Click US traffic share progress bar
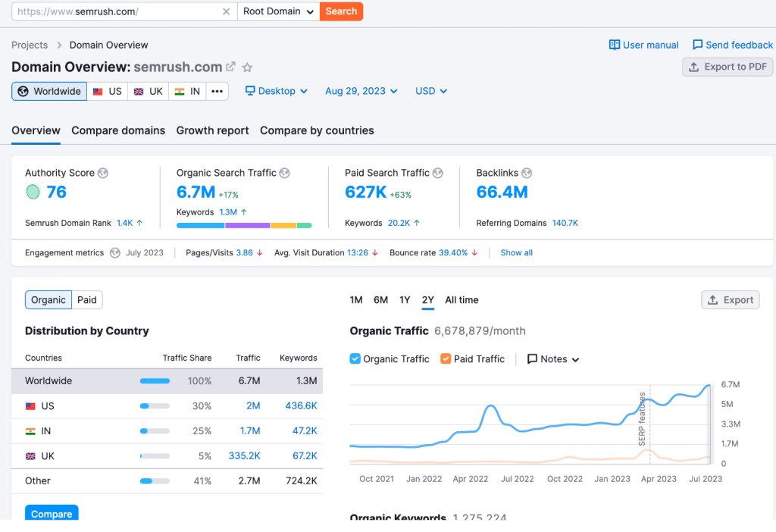This screenshot has height=532, width=776. click(155, 406)
